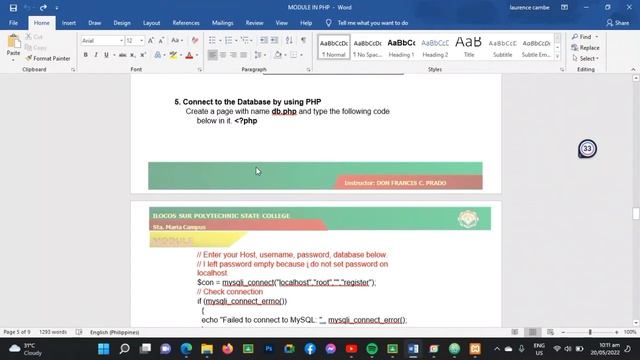Expand the Styles gallery more arrow
This screenshot has height=360, width=640.
558,57
